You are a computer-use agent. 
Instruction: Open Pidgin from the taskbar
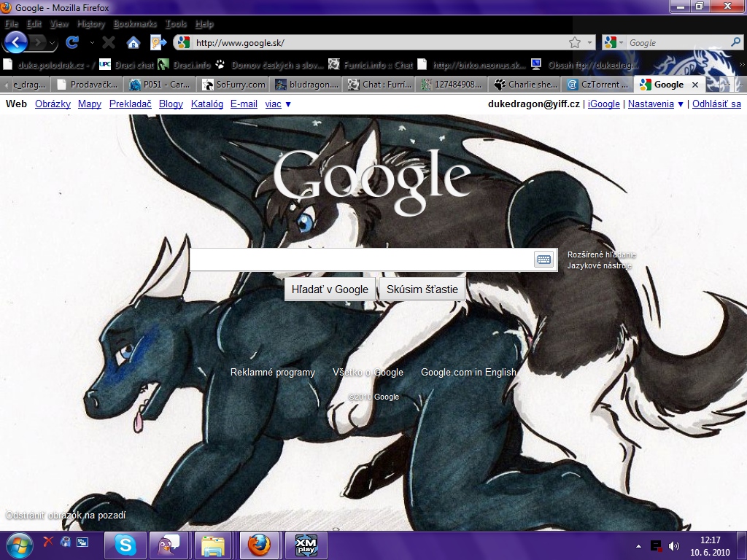pos(169,545)
